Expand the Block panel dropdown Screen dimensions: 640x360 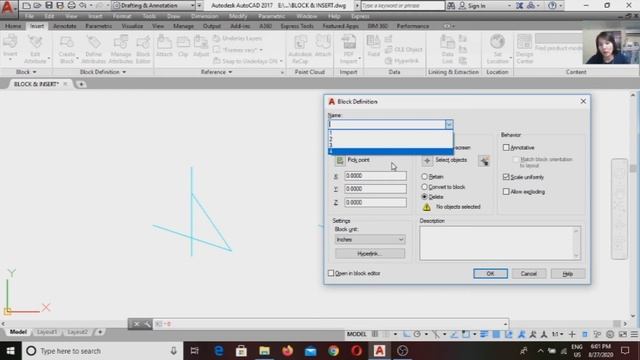26,72
